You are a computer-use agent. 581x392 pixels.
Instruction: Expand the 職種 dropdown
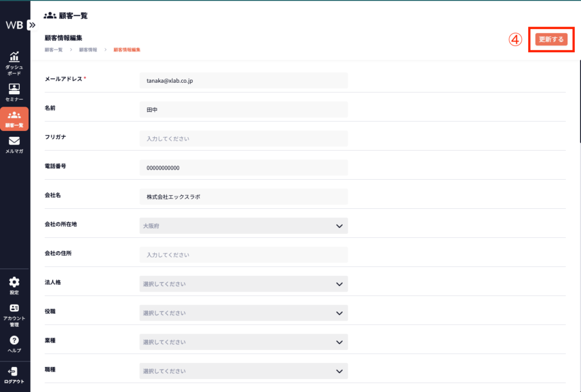[x=243, y=371]
